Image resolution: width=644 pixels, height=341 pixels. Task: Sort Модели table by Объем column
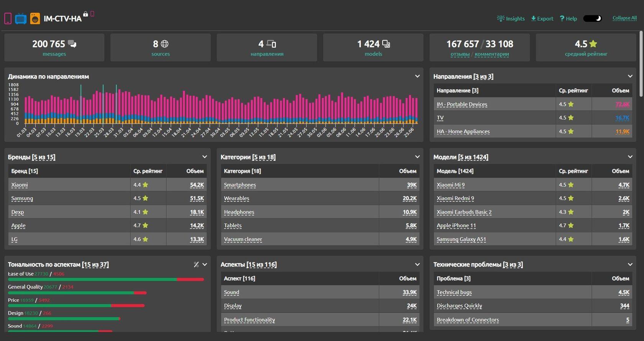pyautogui.click(x=620, y=171)
